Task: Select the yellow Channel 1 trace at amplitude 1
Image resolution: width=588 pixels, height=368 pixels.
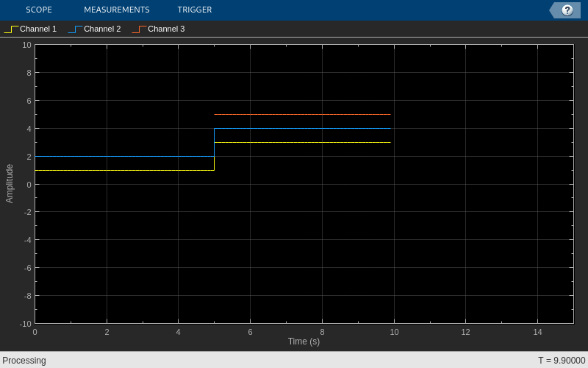Action: (124, 171)
